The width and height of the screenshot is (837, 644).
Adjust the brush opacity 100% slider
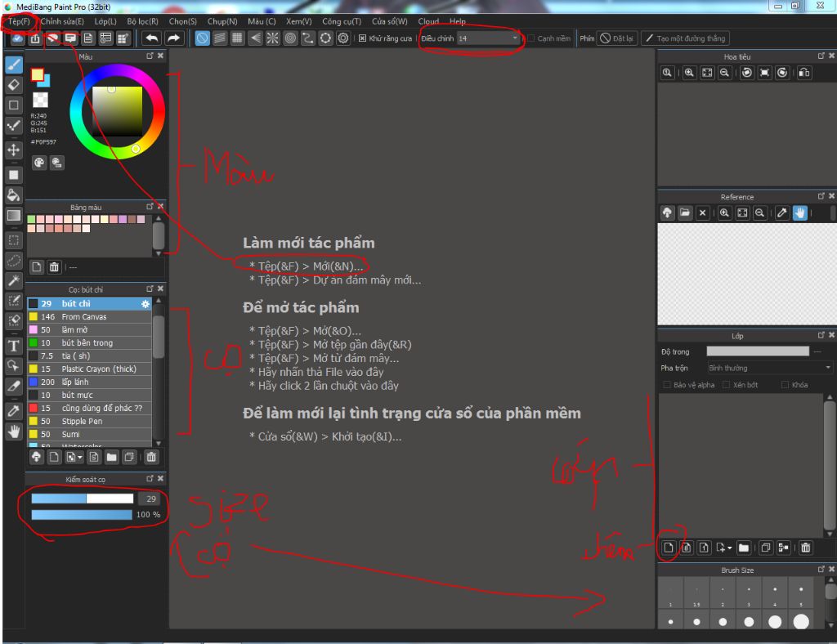[x=82, y=514]
